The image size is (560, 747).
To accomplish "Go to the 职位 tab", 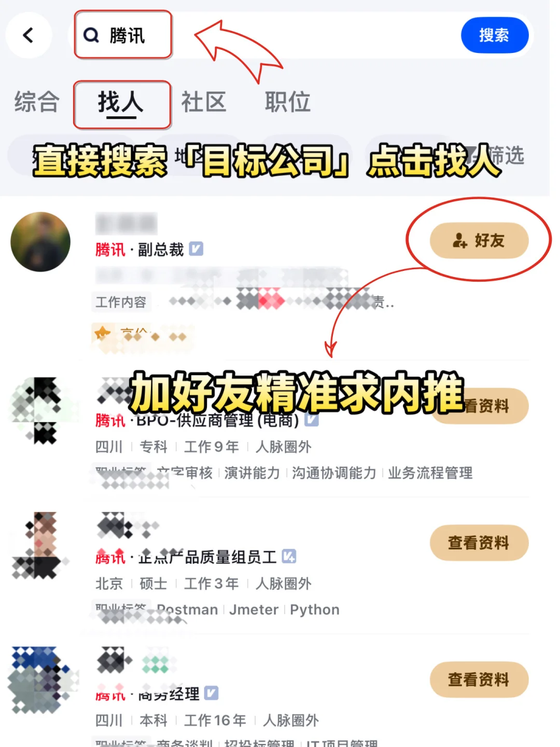I will [x=288, y=102].
